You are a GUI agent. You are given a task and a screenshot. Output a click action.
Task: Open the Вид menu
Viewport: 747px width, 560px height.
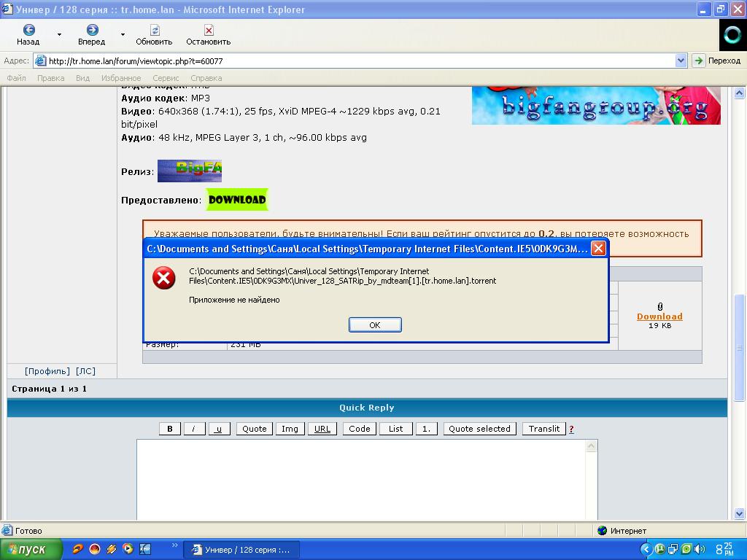tap(82, 77)
